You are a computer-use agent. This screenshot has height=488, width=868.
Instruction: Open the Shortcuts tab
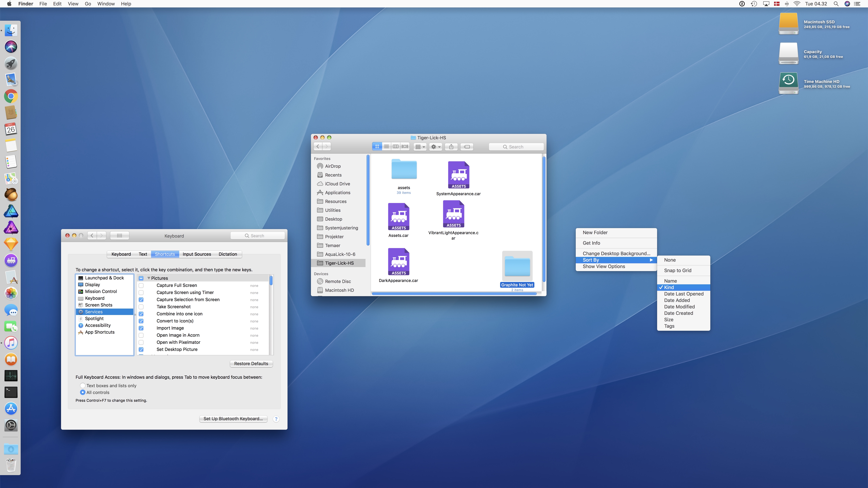pos(165,254)
